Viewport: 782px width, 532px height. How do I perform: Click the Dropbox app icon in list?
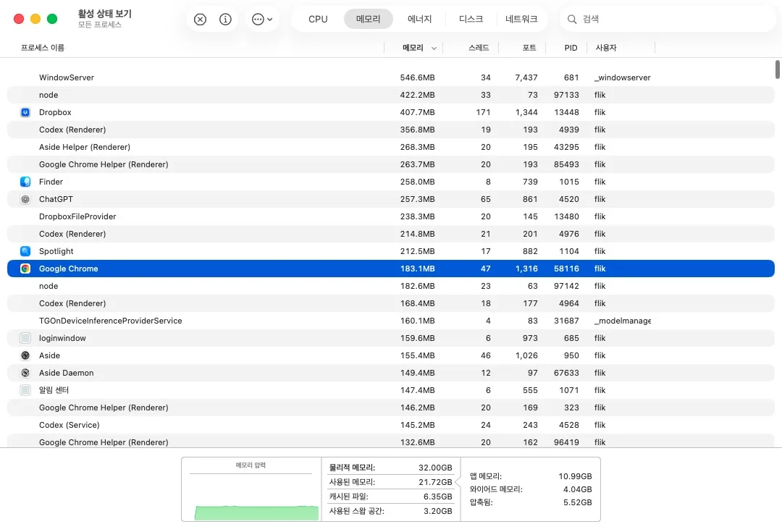25,112
